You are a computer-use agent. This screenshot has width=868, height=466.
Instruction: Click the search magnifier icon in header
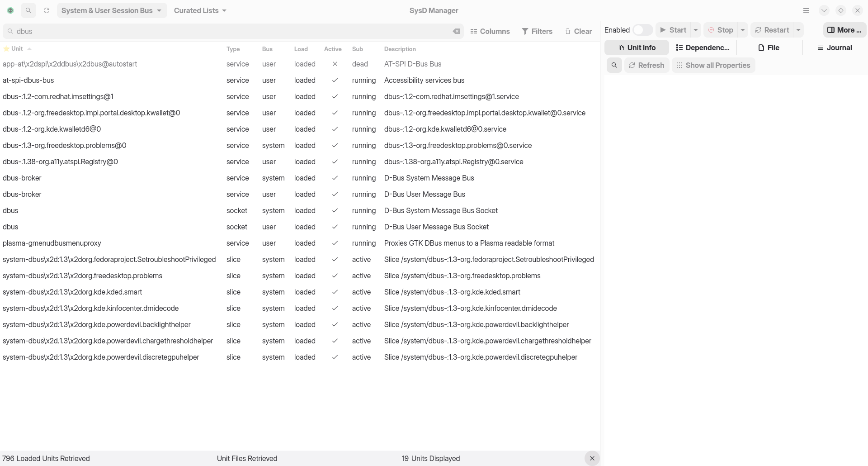click(28, 10)
